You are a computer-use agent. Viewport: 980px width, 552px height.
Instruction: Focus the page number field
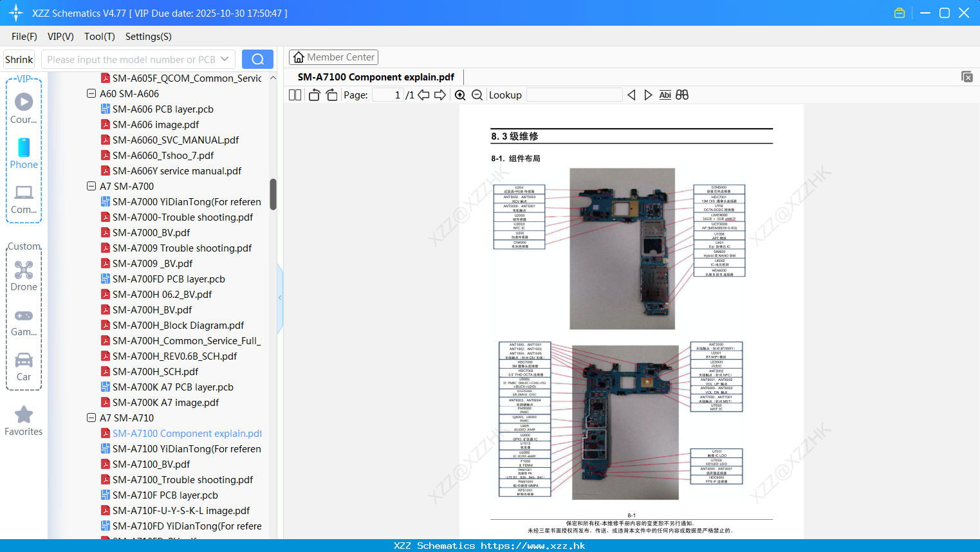(x=388, y=95)
